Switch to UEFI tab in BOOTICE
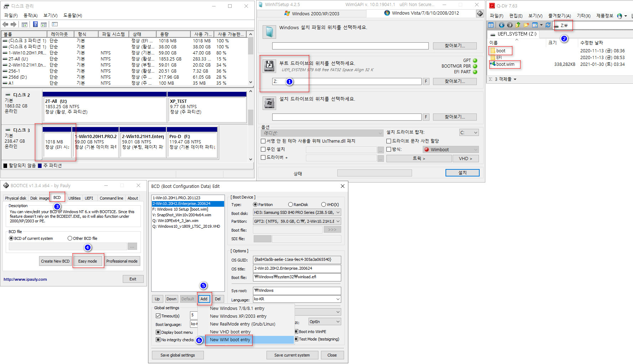 89,198
